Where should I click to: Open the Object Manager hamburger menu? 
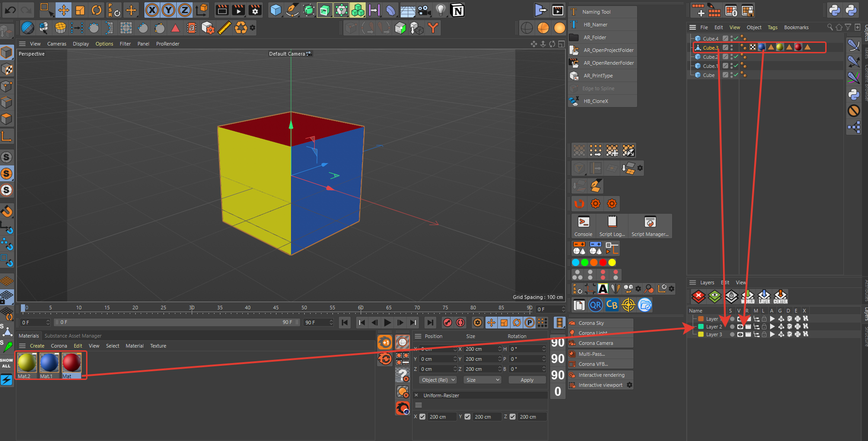[x=693, y=27]
